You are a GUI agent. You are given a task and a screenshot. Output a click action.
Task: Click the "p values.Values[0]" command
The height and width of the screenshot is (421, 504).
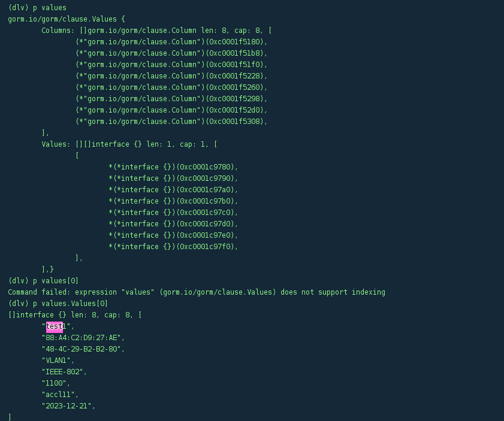pos(58,304)
